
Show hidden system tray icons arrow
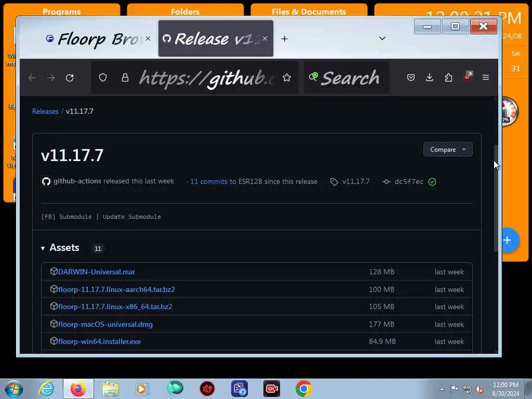click(x=442, y=389)
